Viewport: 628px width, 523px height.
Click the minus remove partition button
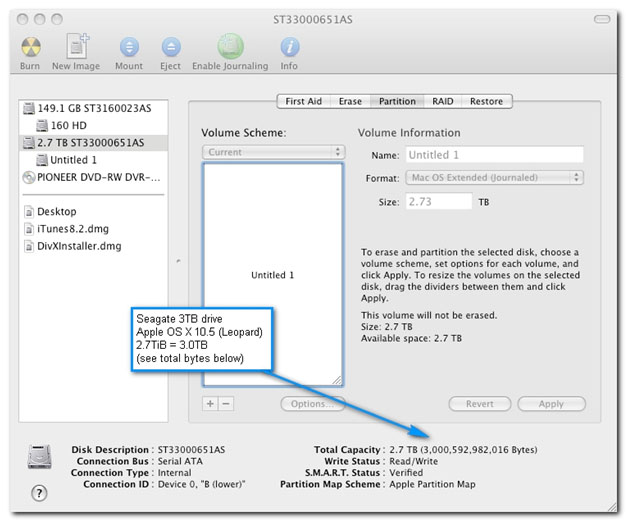click(226, 404)
